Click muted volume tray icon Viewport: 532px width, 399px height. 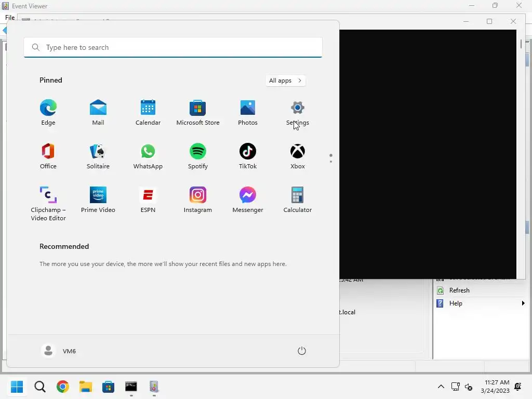click(469, 387)
